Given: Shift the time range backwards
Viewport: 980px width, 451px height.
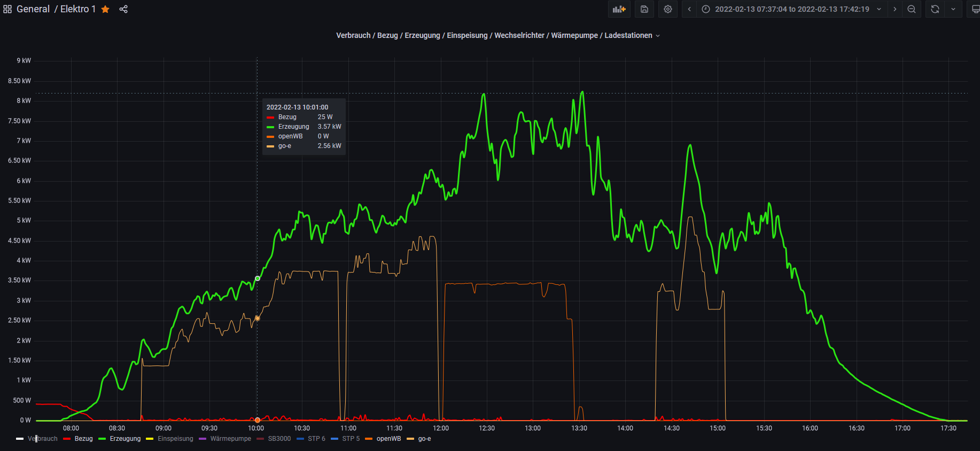Looking at the screenshot, I should (x=689, y=9).
